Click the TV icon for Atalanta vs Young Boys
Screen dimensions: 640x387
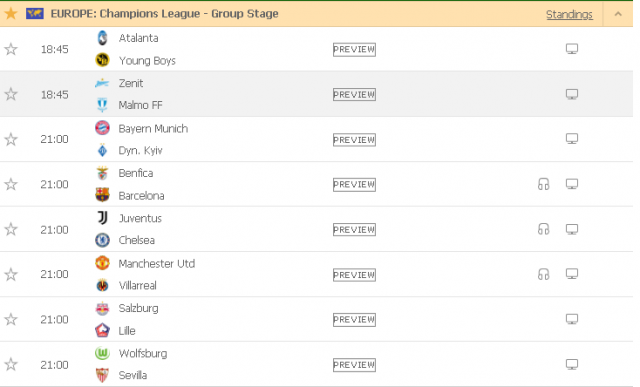pyautogui.click(x=571, y=49)
